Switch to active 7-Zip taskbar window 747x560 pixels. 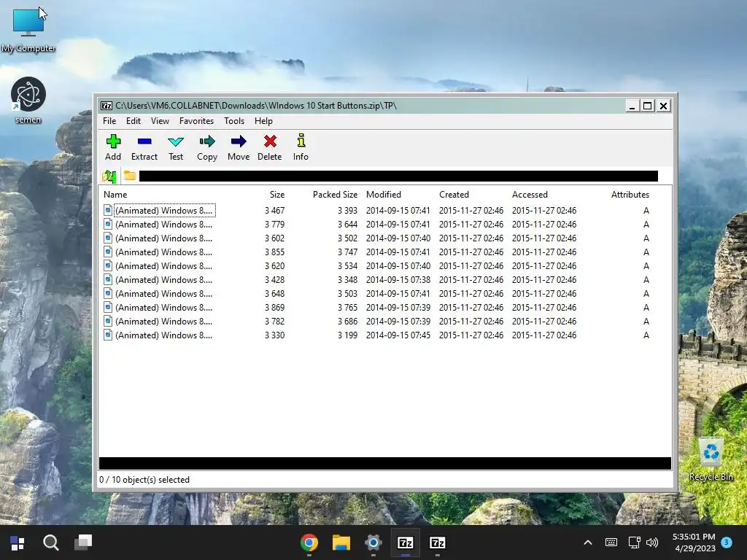pos(406,542)
